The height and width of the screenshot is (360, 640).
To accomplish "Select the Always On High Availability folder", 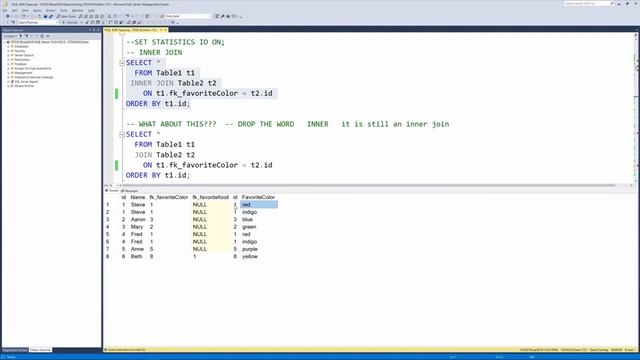I will coord(33,69).
